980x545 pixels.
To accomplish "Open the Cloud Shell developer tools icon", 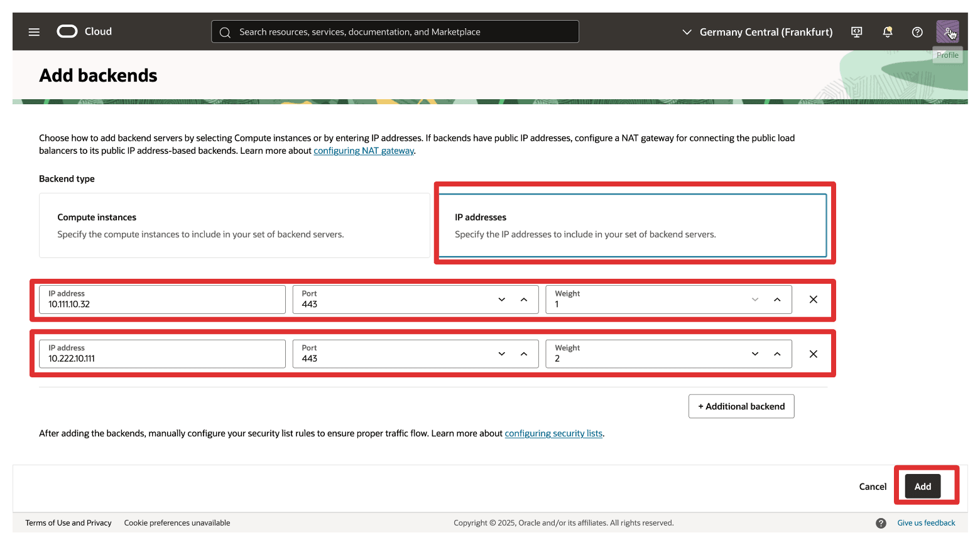I will point(856,31).
